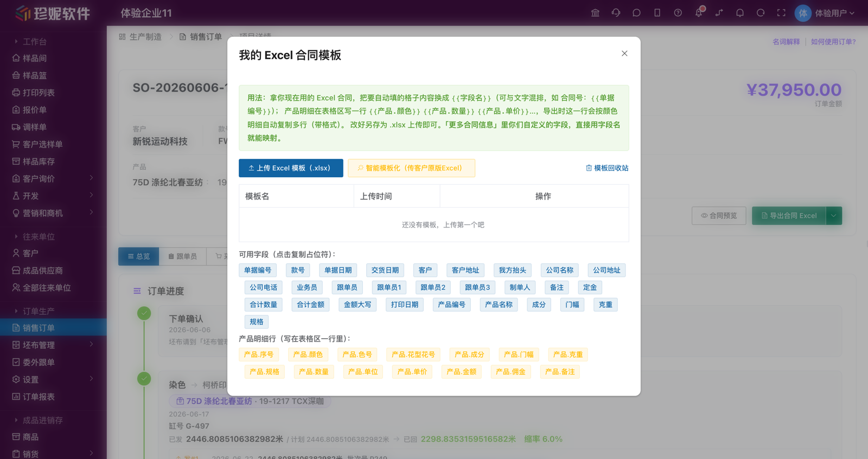Copy the 产品.花型花号 detail tag
Image resolution: width=868 pixels, height=459 pixels.
click(413, 355)
